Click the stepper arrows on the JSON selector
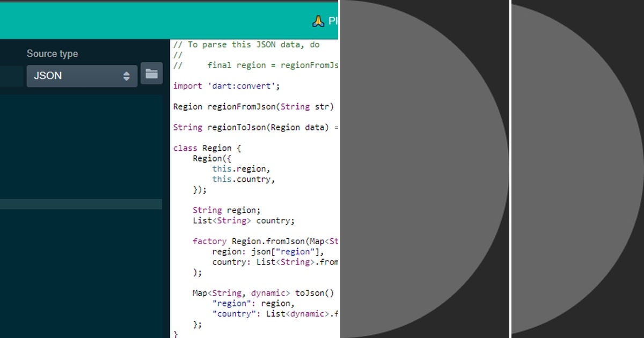Screen dimensions: 644x338 128,76
